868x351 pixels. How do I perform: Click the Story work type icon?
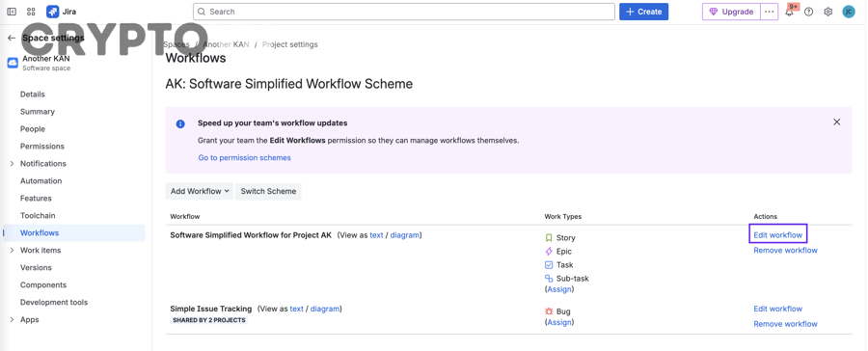tap(549, 237)
